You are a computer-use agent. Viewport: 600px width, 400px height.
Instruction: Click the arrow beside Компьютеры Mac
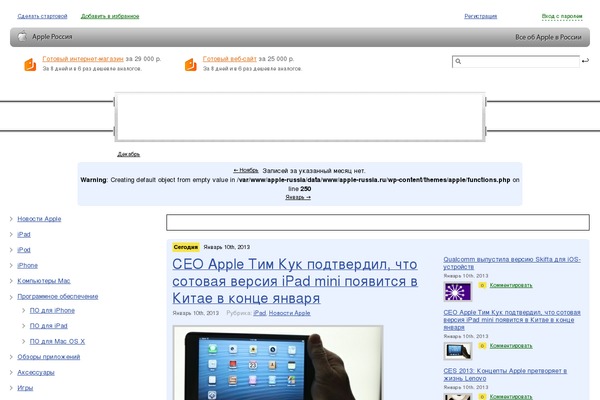(x=11, y=281)
